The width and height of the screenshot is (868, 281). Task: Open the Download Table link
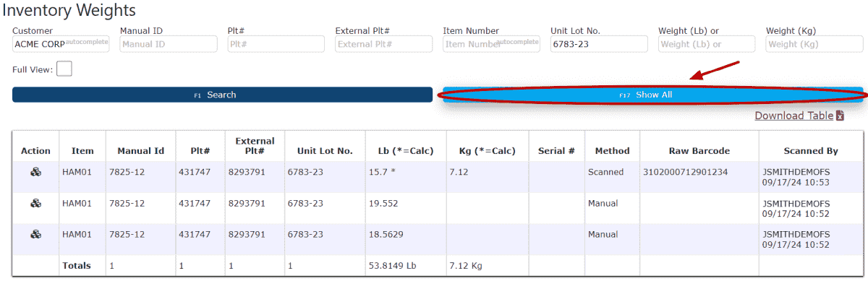[793, 116]
